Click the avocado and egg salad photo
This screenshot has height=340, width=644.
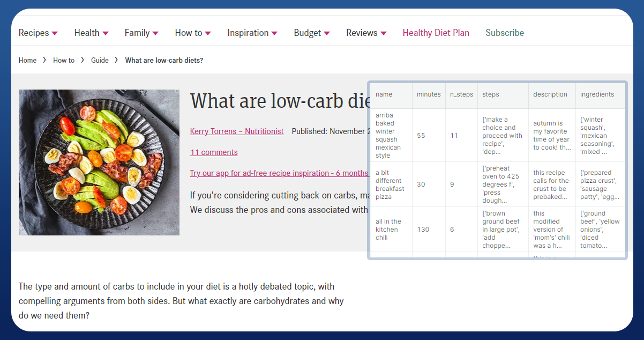tap(99, 162)
